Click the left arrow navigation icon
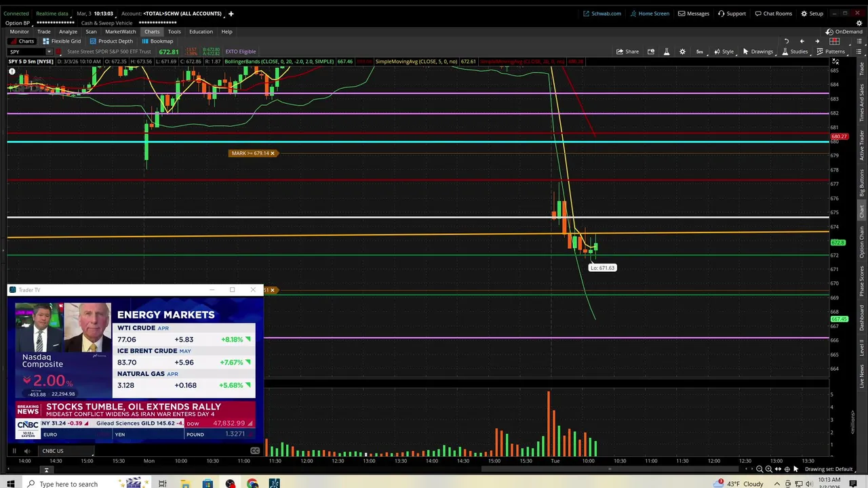Image resolution: width=868 pixels, height=488 pixels. 802,41
